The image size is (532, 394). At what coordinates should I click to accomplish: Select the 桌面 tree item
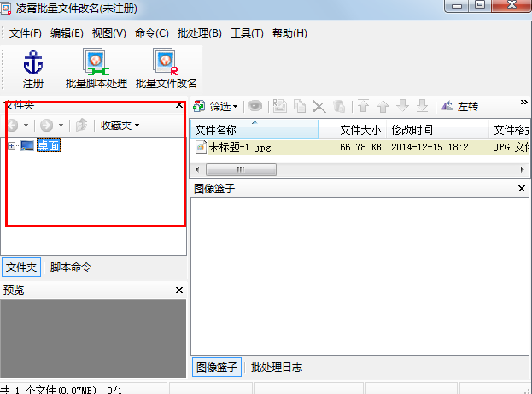(49, 145)
